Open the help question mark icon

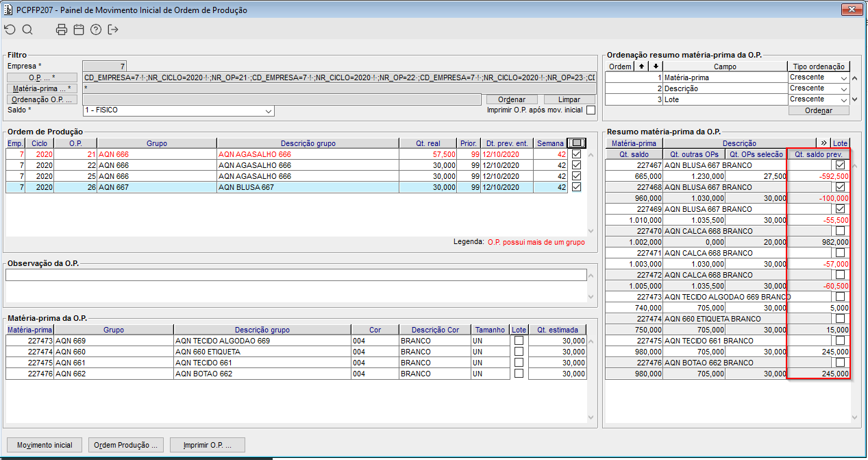click(x=96, y=29)
